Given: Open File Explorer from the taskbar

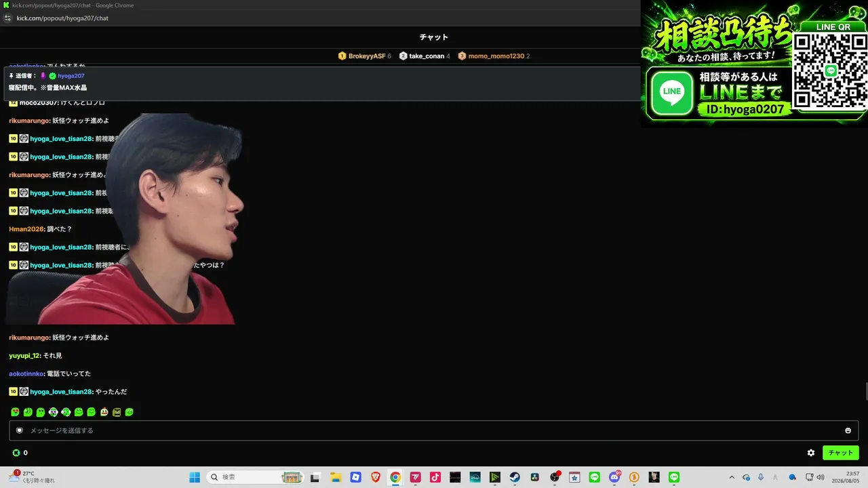Looking at the screenshot, I should coord(335,477).
